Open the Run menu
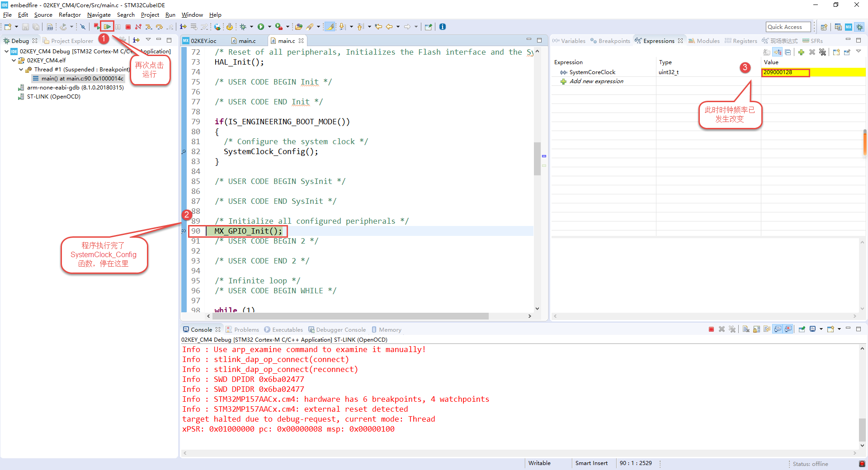 [170, 14]
